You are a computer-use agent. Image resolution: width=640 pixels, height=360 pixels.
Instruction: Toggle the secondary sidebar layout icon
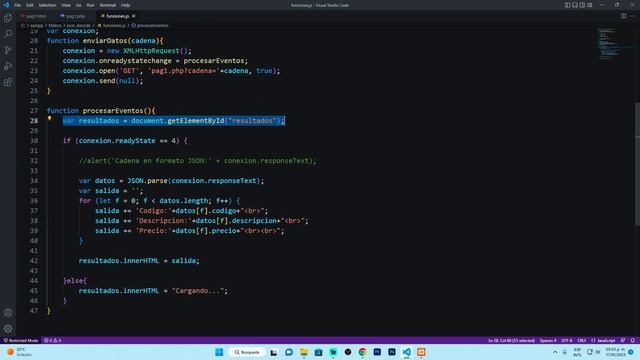[582, 5]
